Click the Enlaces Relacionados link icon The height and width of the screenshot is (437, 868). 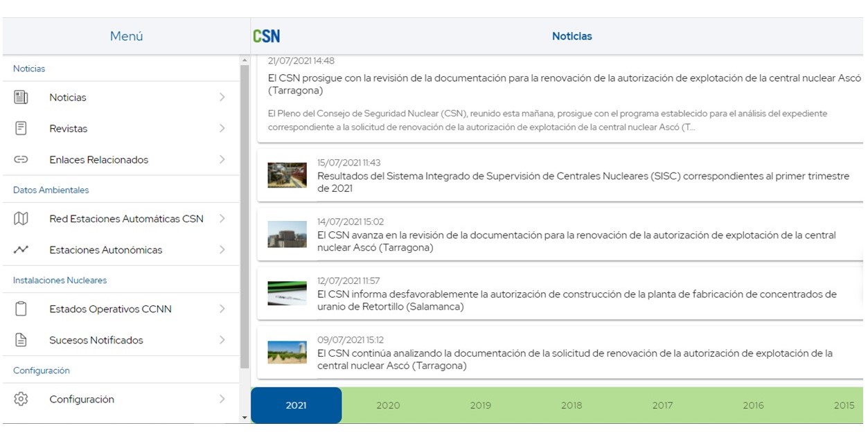click(21, 159)
